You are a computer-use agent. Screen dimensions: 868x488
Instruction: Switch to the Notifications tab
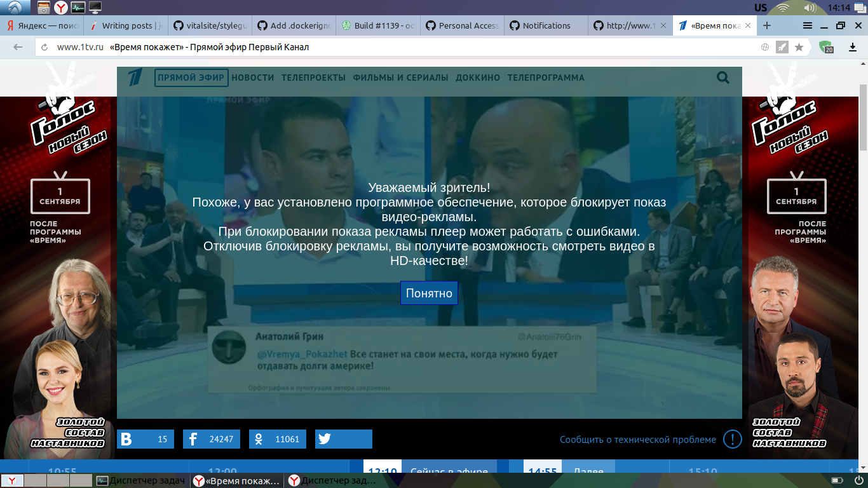coord(545,26)
